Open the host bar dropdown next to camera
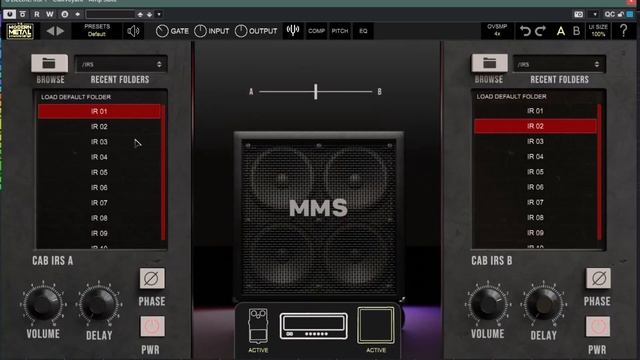Viewport: 640px width, 360px height. click(595, 14)
